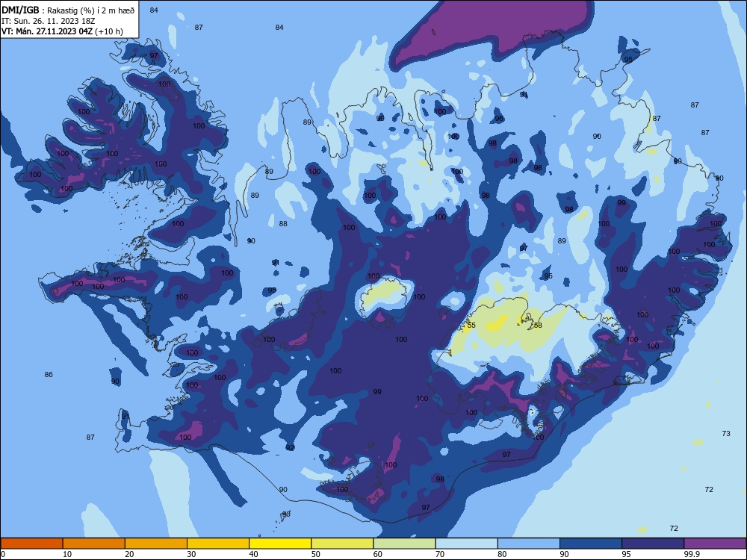Click the 'DMI/IGB : Rakastig (%)' title line
This screenshot has height=560, width=747.
coord(69,10)
